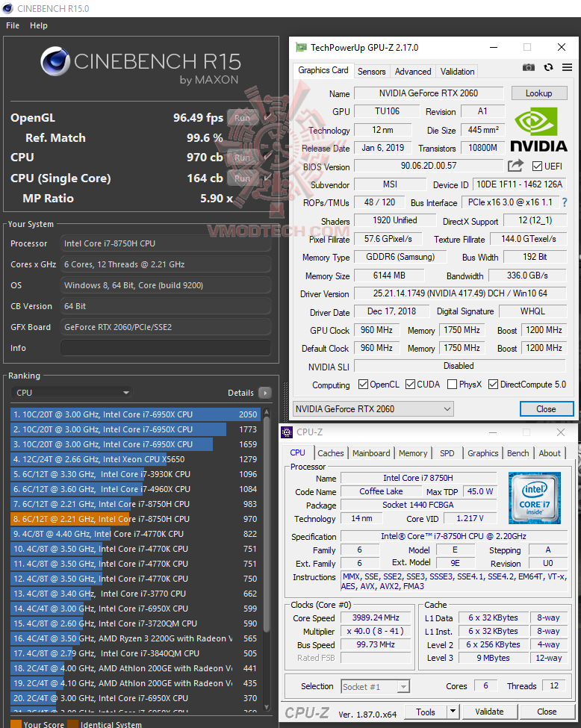
Task: Switch to the Caches tab in CPU-Z
Action: click(331, 453)
